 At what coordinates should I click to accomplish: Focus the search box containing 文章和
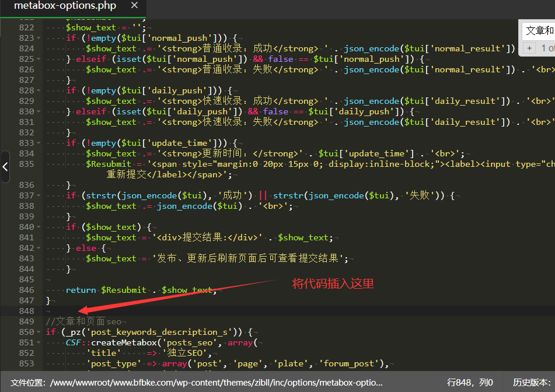coord(539,30)
